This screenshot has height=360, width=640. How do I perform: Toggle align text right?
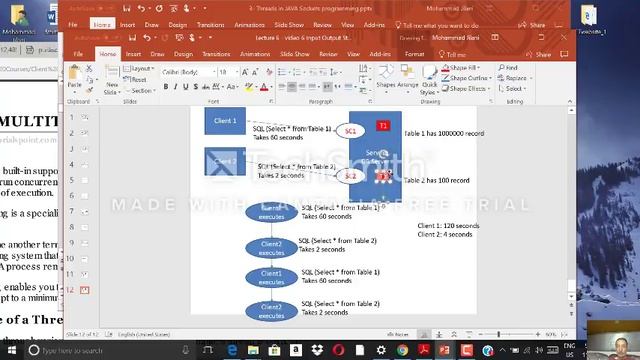[x=302, y=87]
